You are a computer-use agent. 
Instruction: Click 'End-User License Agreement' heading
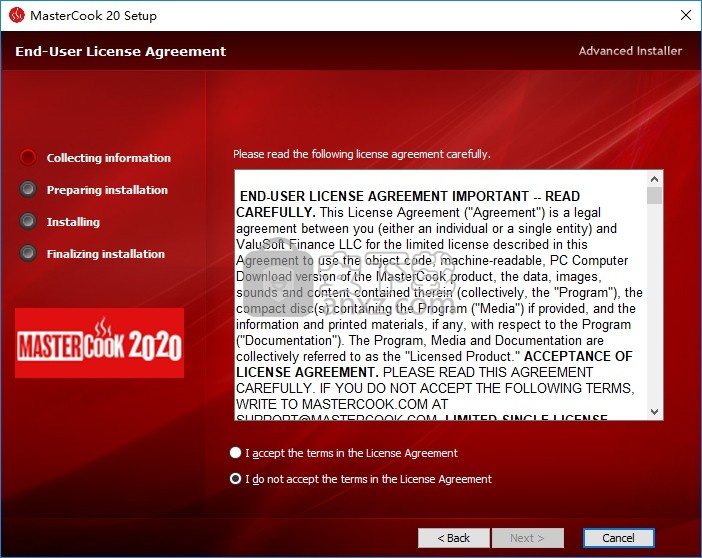tap(120, 52)
